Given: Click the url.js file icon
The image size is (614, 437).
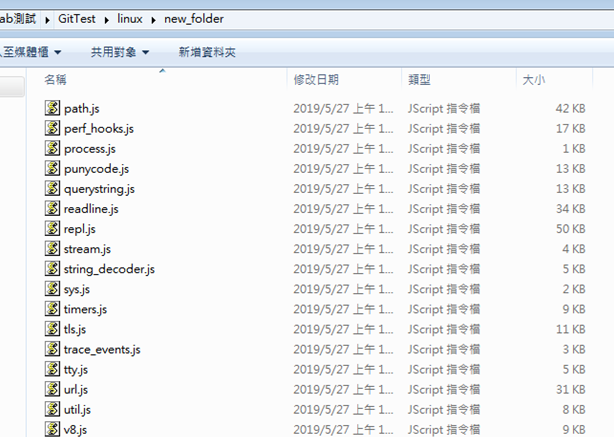Looking at the screenshot, I should [53, 389].
